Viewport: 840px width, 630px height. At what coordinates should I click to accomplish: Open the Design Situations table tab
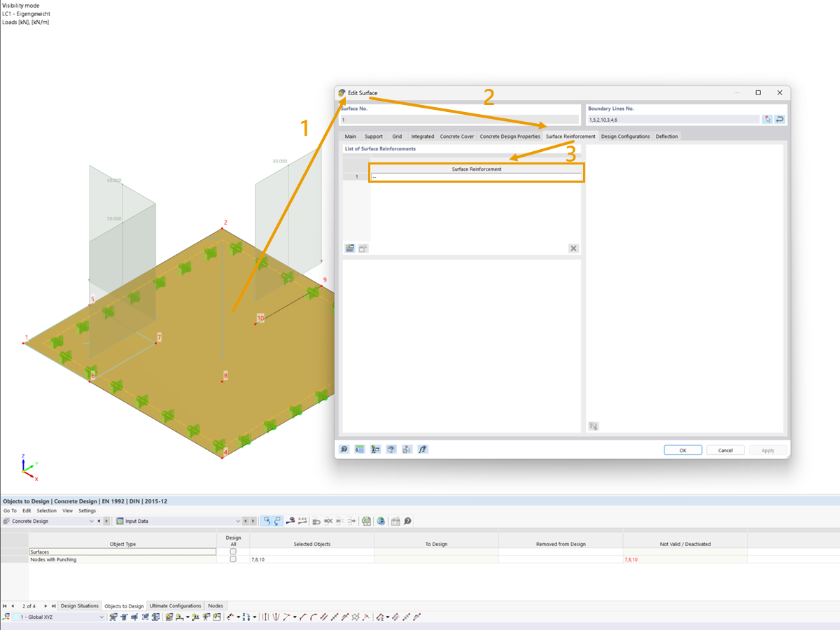pos(80,605)
